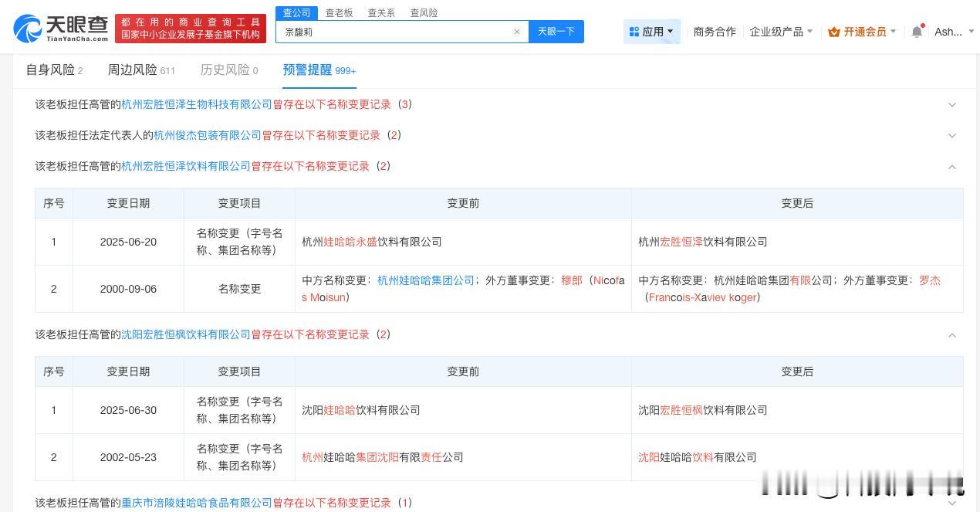This screenshot has width=980, height=512.
Task: Expand the 杭州宏胜恒泽生物科技有限公司 record row
Action: [952, 104]
